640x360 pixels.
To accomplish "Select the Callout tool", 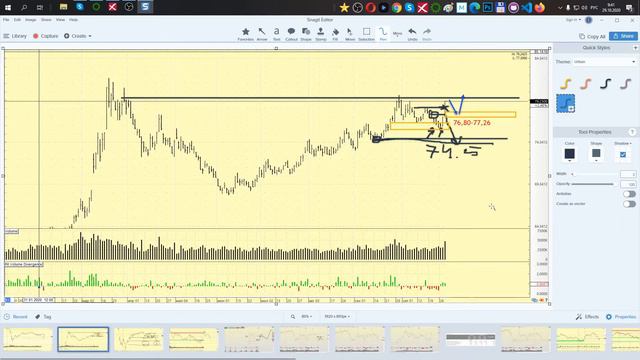I will click(x=291, y=34).
